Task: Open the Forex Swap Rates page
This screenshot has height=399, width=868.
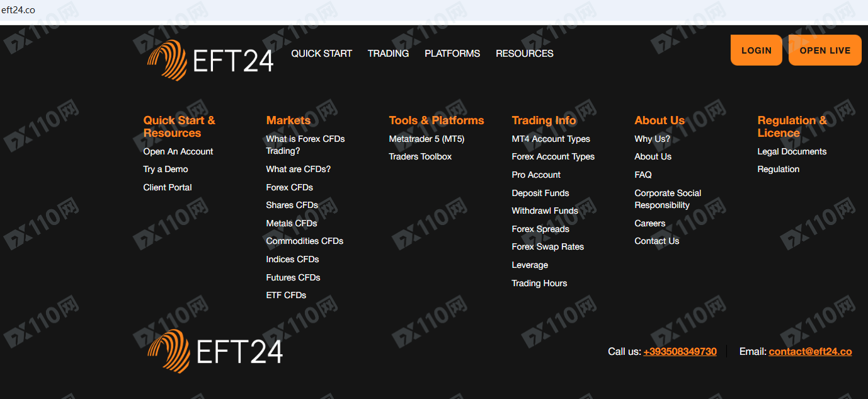Action: 547,246
